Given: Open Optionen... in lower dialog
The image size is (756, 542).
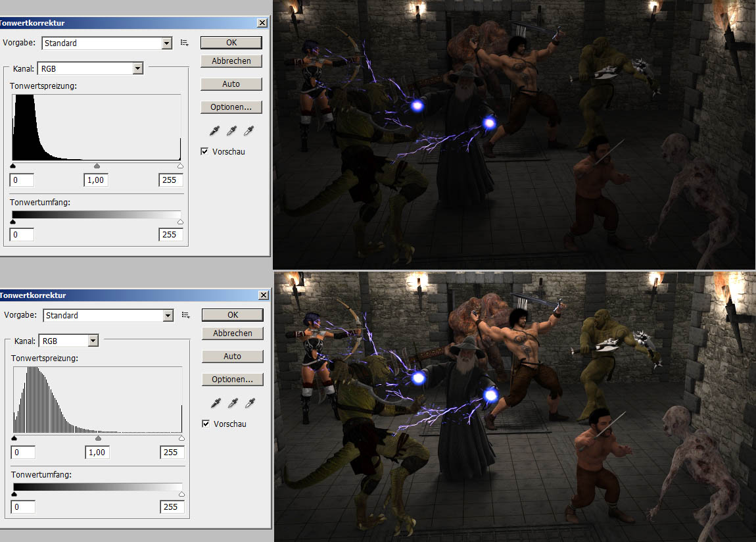Looking at the screenshot, I should [233, 380].
